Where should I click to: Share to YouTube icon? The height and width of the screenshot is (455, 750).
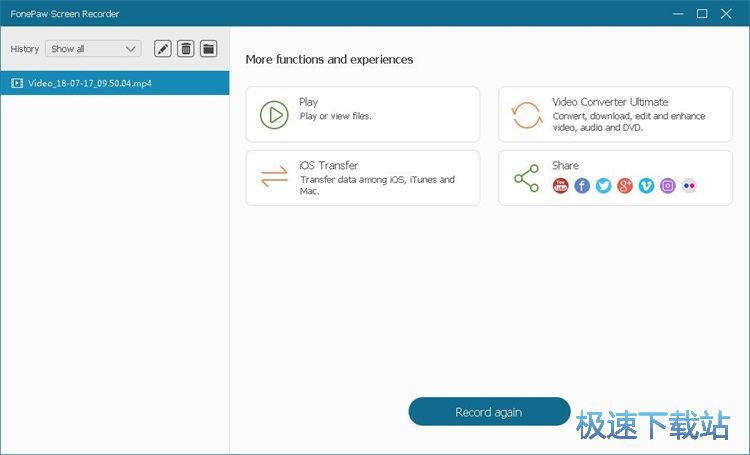[x=561, y=186]
